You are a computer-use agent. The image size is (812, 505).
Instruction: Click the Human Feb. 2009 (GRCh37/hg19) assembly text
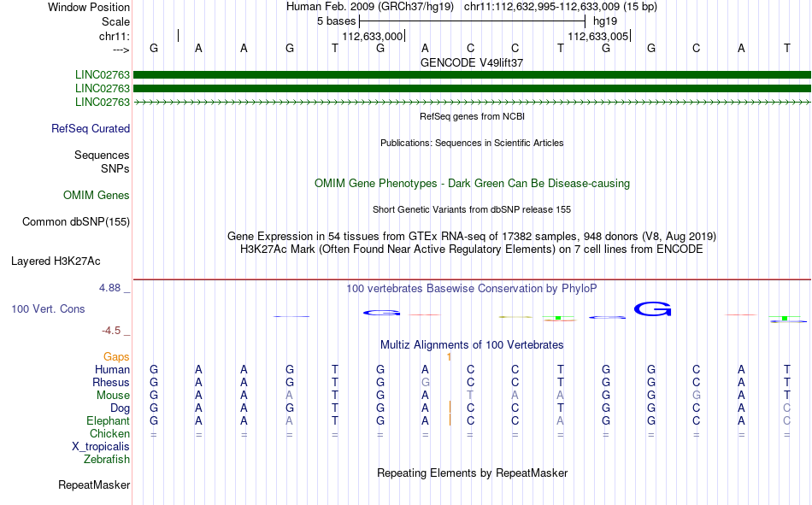pos(370,7)
